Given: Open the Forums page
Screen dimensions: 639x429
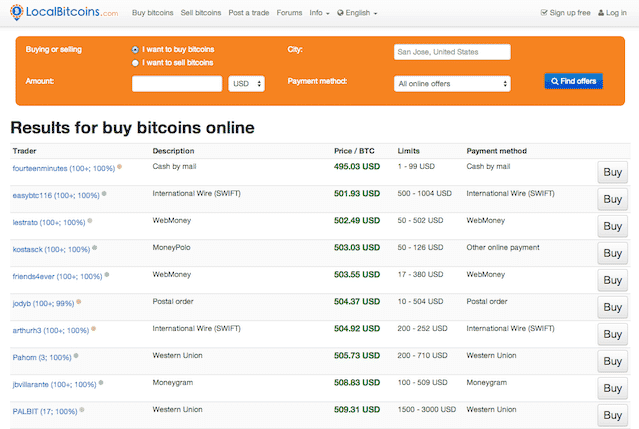Looking at the screenshot, I should coord(289,13).
